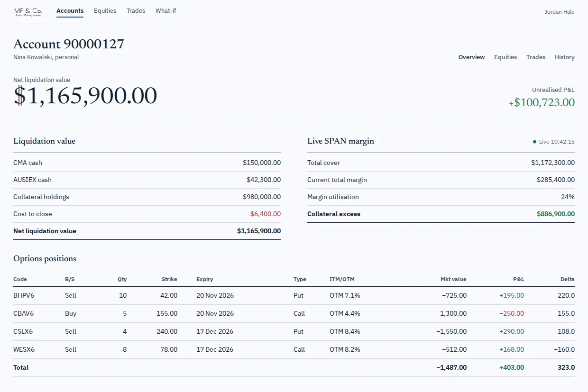Viewport: 588px width, 392px height.
Task: Click Nina Kowalski, personal subtitle
Action: point(46,57)
